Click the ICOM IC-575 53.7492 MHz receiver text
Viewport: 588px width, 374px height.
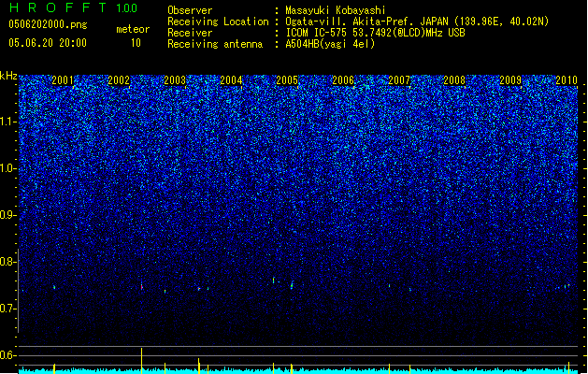tap(375, 33)
